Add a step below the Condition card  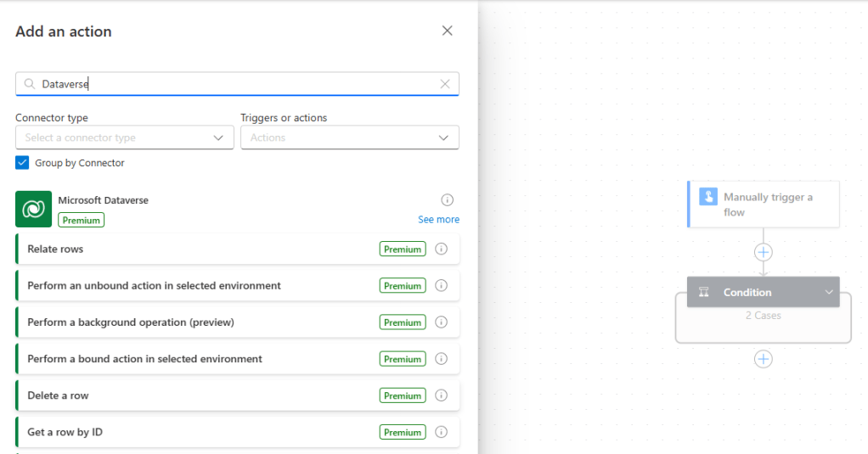click(x=764, y=359)
